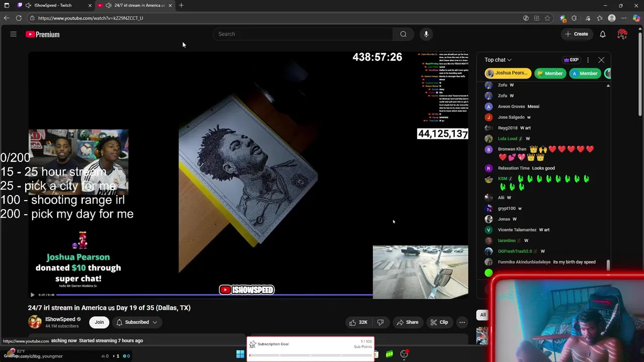
Task: Click the address bar URL
Action: 91,18
